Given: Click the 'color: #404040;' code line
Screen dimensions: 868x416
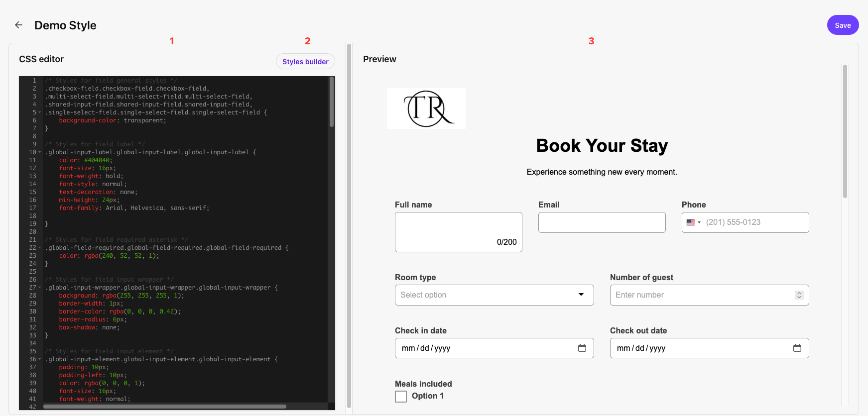Looking at the screenshot, I should point(86,160).
